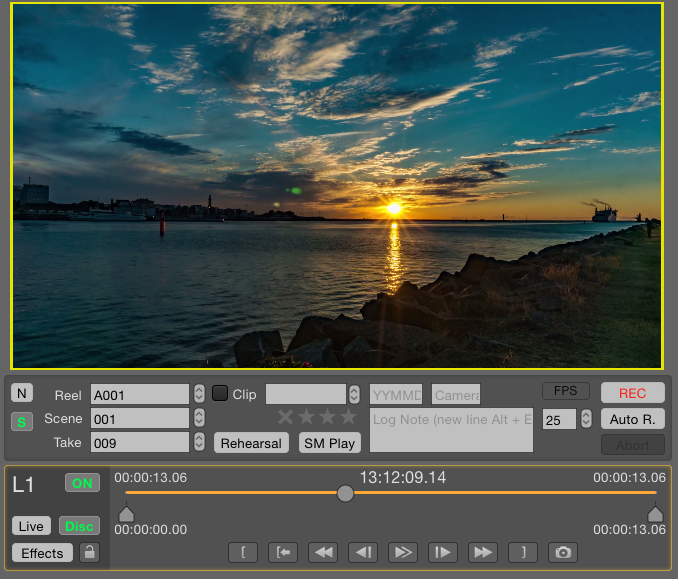Start recording with the REC button
Image resolution: width=678 pixels, height=579 pixels.
click(x=632, y=393)
